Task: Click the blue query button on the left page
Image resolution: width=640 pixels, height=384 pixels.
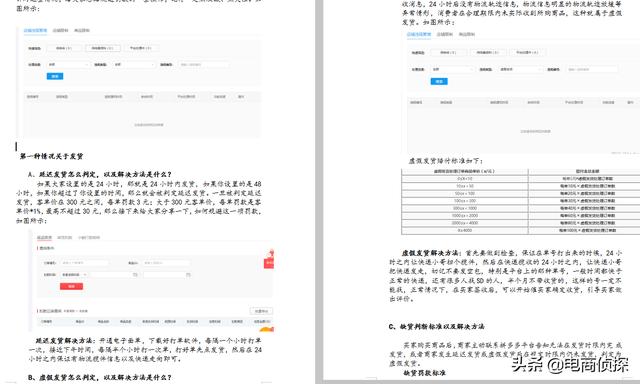Action: 55,76
